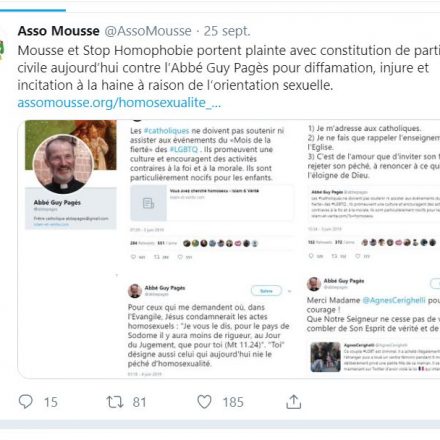Open the Asso Mousse profile name

59,31
